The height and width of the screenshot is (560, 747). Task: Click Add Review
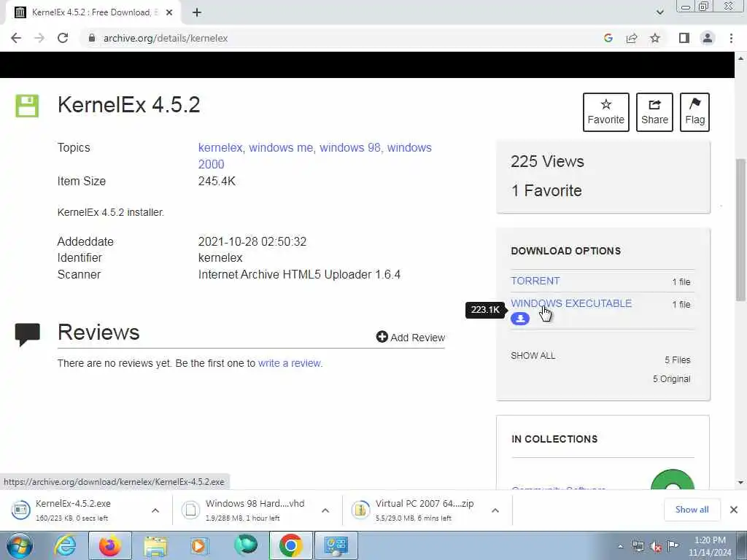click(410, 337)
